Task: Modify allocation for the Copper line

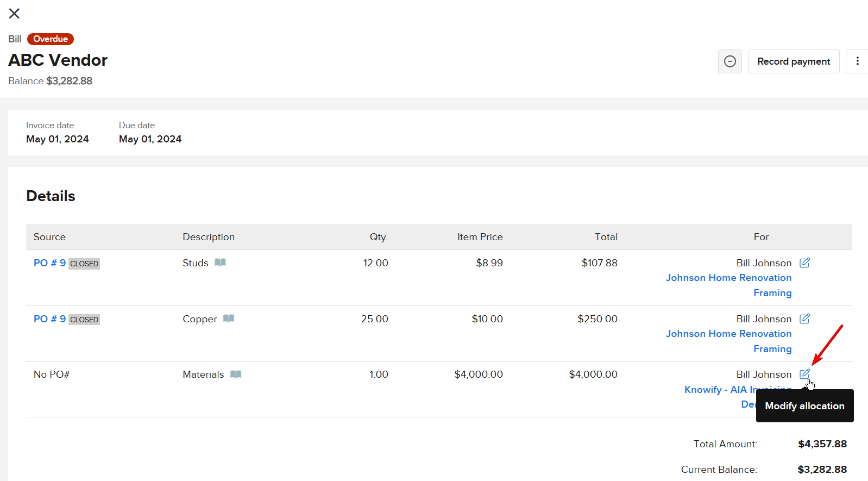Action: pos(804,319)
